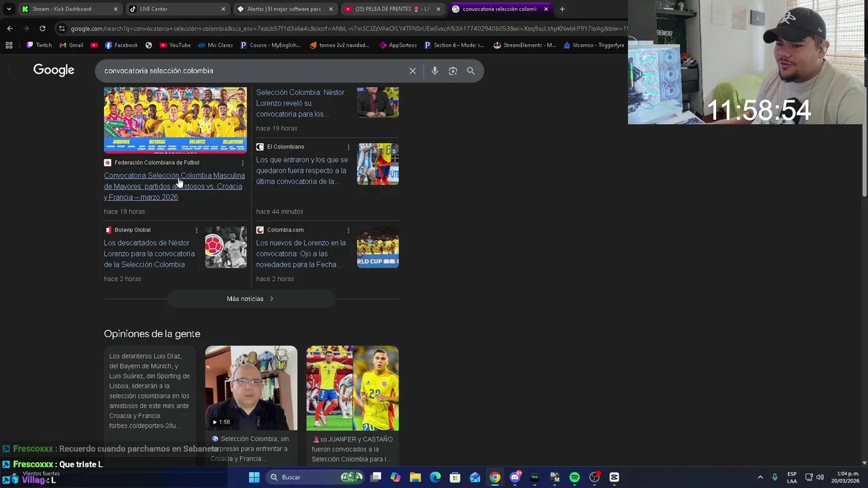Open options menu for Colombia.com result
Viewport: 868px width, 488px height.
(x=349, y=230)
